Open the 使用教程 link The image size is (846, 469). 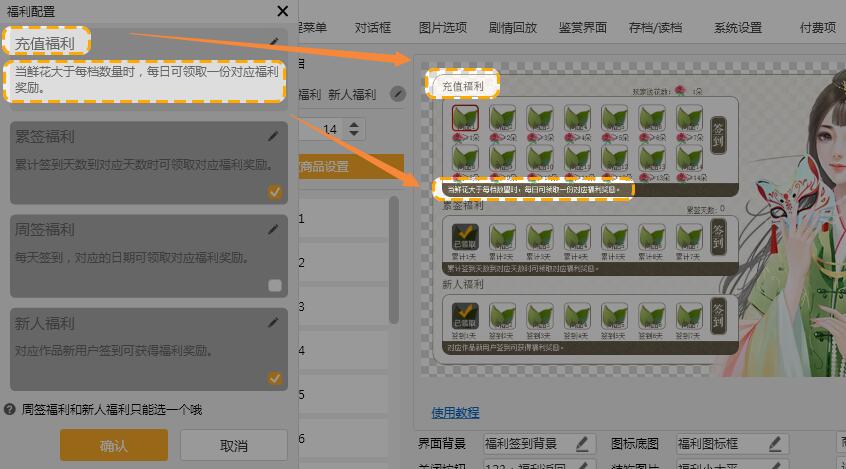(455, 412)
